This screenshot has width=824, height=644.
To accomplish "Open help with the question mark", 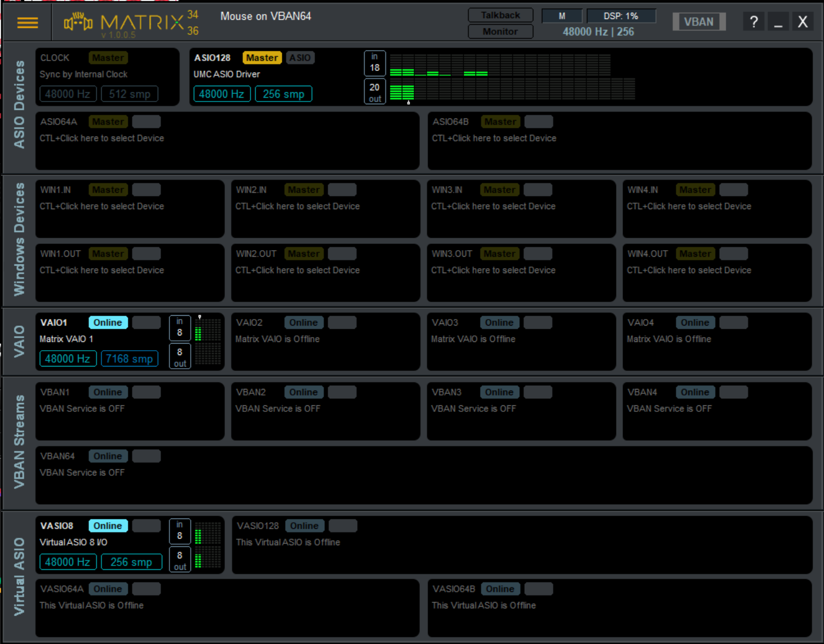I will click(x=754, y=22).
